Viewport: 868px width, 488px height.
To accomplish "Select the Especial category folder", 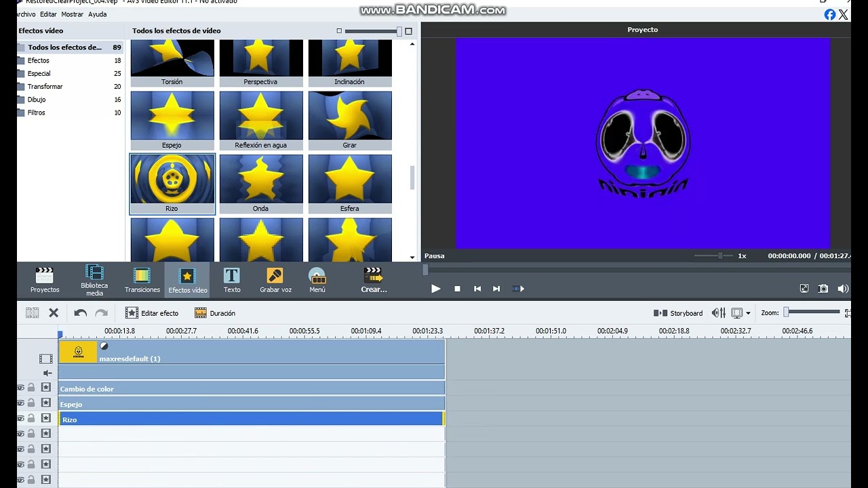I will (x=69, y=73).
